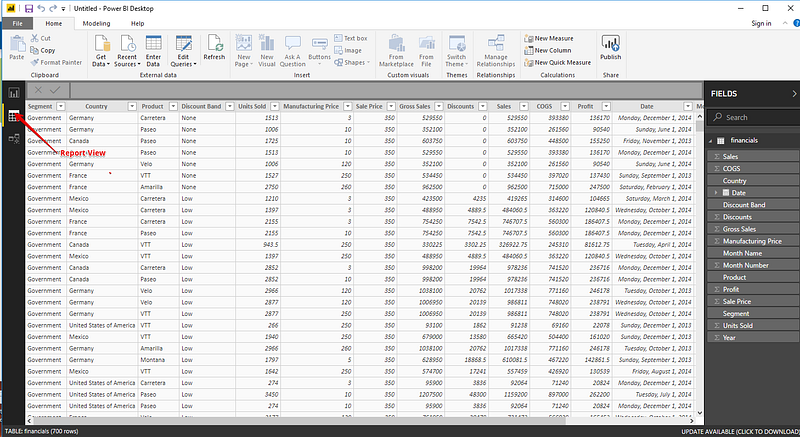Switch to the Modeling ribbon tab
The image size is (800, 437).
[97, 23]
